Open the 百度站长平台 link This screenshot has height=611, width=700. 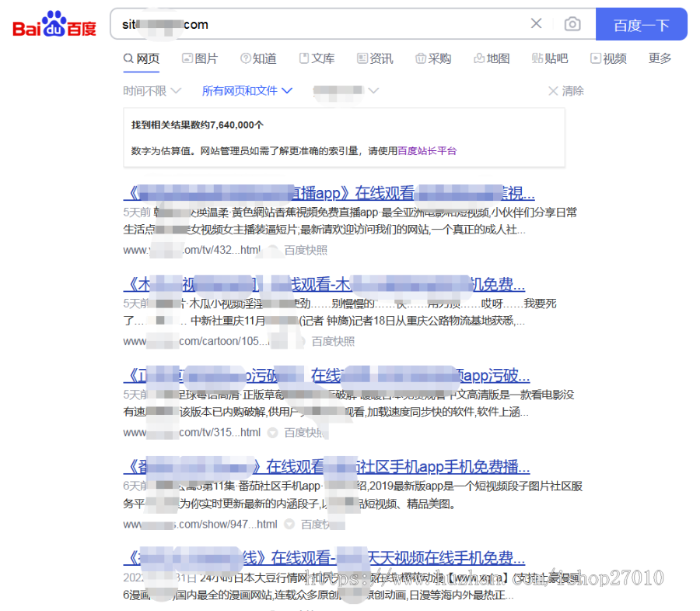pyautogui.click(x=427, y=151)
